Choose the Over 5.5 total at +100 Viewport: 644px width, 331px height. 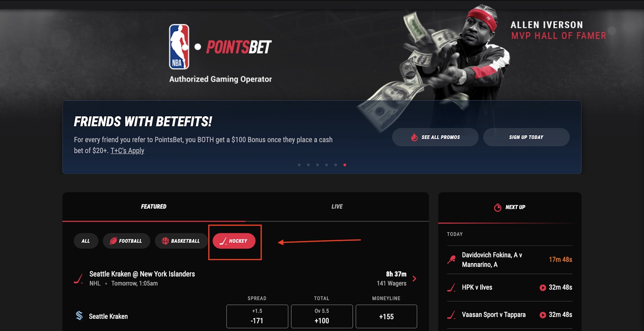tap(322, 317)
